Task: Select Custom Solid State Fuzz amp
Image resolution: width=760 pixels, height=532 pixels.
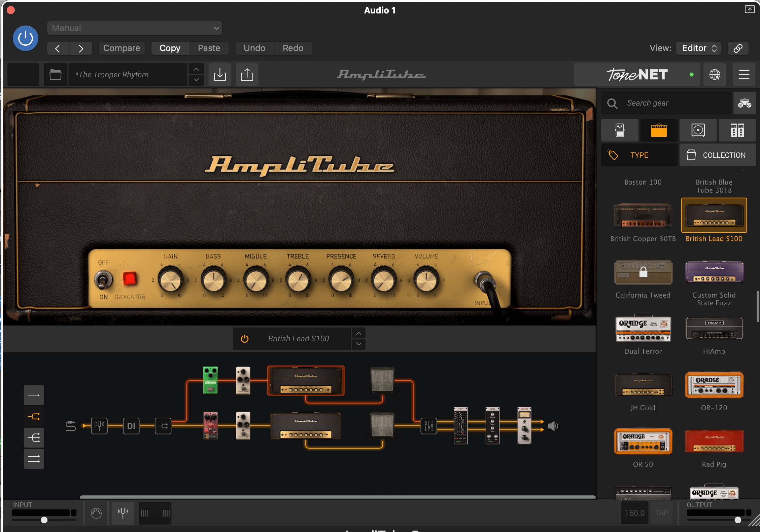Action: [x=714, y=272]
